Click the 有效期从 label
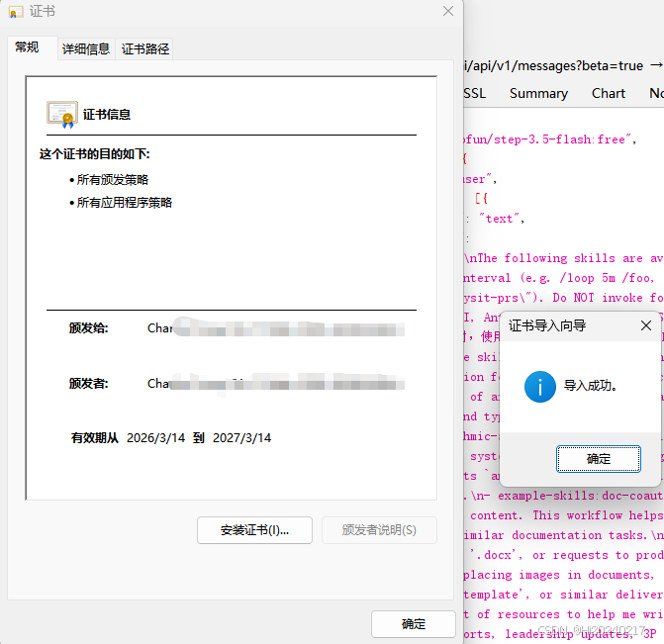Image resolution: width=664 pixels, height=644 pixels. click(94, 438)
